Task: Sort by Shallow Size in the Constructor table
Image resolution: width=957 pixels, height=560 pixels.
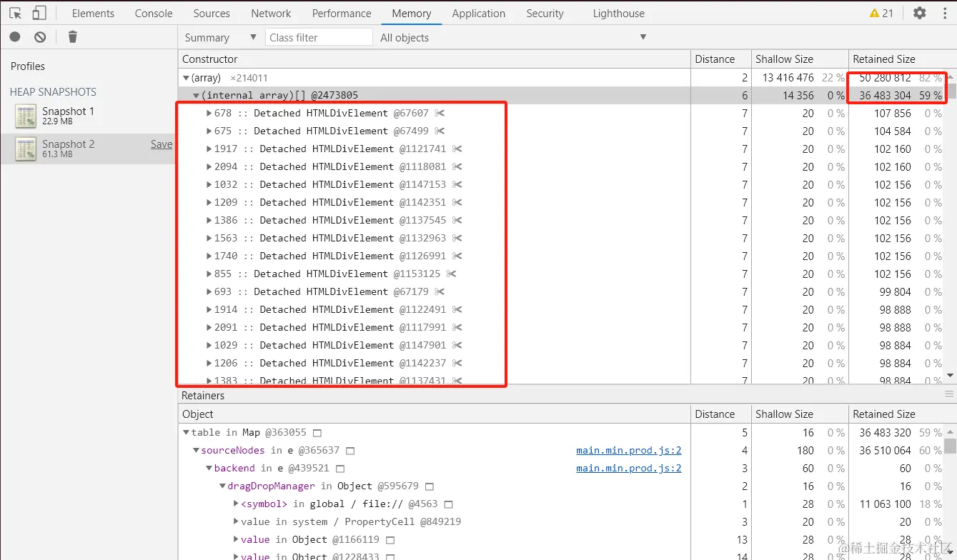Action: [798, 59]
